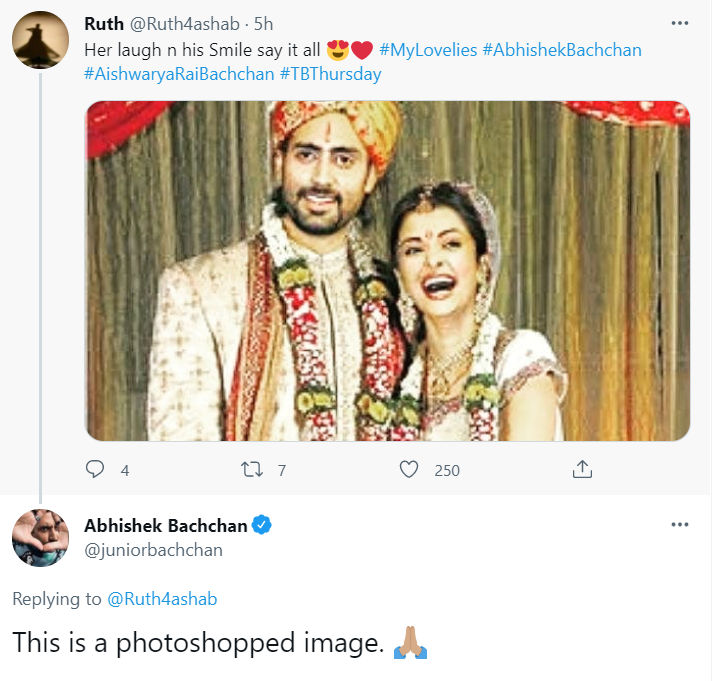The image size is (713, 681).
Task: Open Abhishek Bachchan's profile picture
Action: coord(40,538)
